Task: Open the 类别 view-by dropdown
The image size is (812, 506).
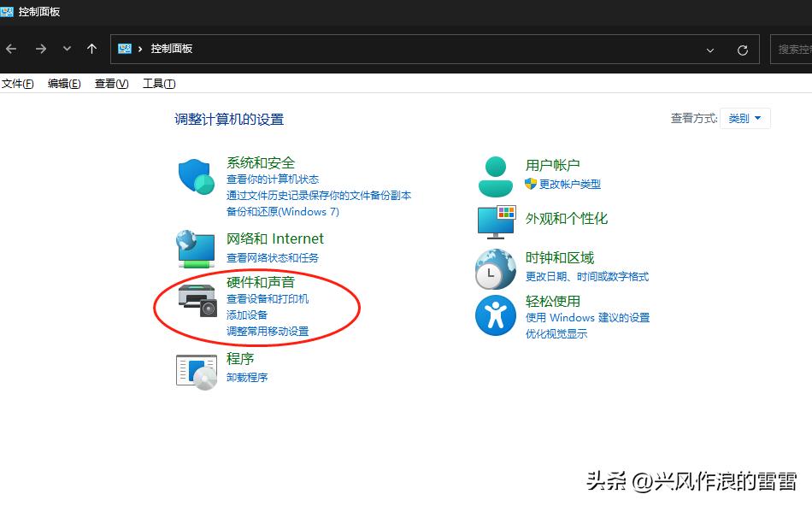Action: (x=744, y=118)
